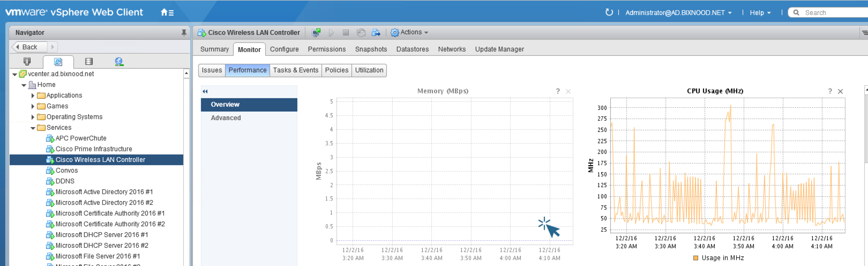Switch to the Storage navigator view
Image resolution: width=868 pixels, height=266 pixels.
click(x=89, y=61)
